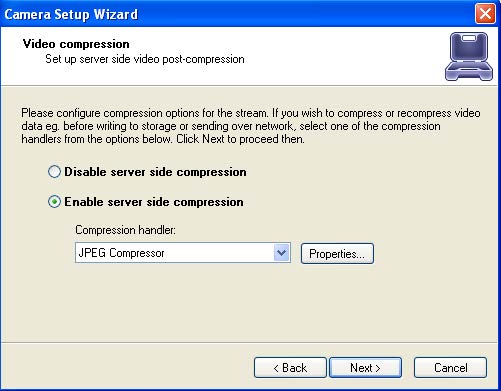Image resolution: width=501 pixels, height=391 pixels.
Task: Click the empty area below Compression handler
Action: (250, 302)
